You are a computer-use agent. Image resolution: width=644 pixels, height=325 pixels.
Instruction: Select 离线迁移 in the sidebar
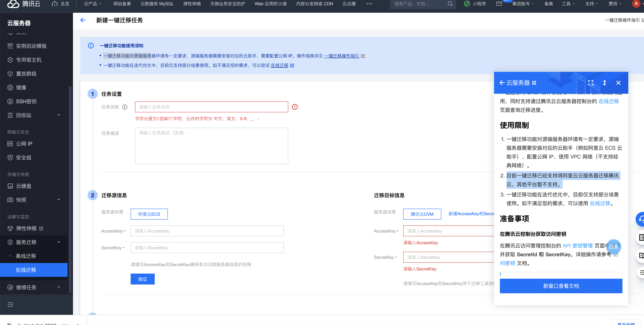coord(34,256)
